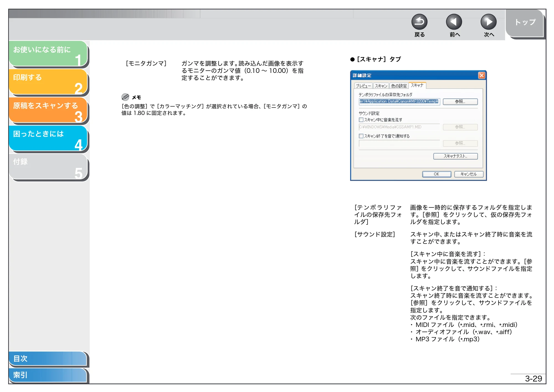The width and height of the screenshot is (554, 392).
Task: Open the 索引 index
Action: coord(48,375)
